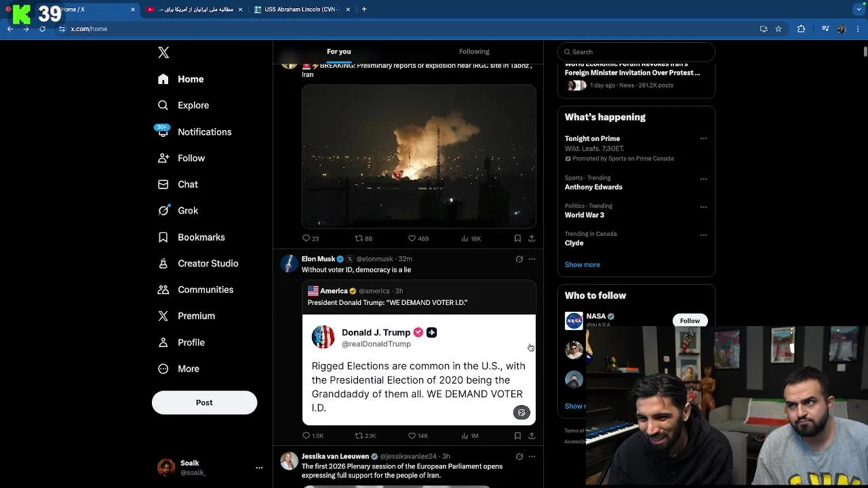
Task: Open the Clyde trending topic
Action: coord(574,243)
